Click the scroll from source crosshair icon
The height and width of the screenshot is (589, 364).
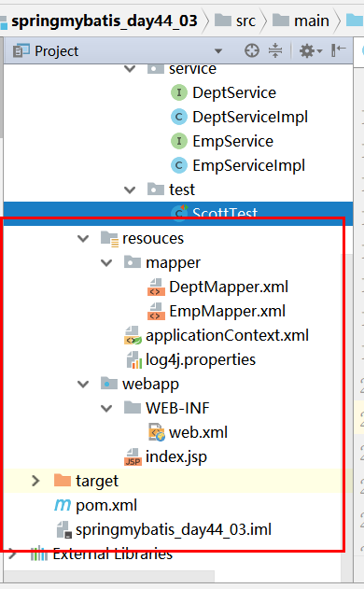click(x=252, y=50)
